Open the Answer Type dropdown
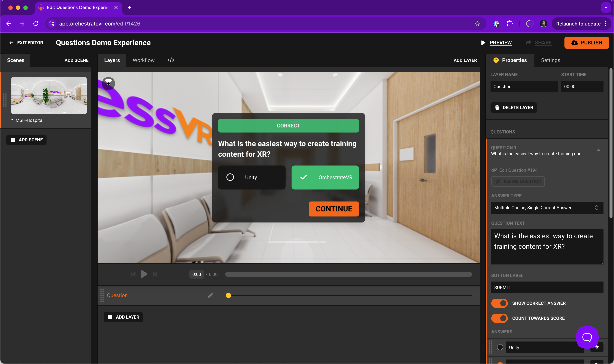614x364 pixels. pos(547,207)
